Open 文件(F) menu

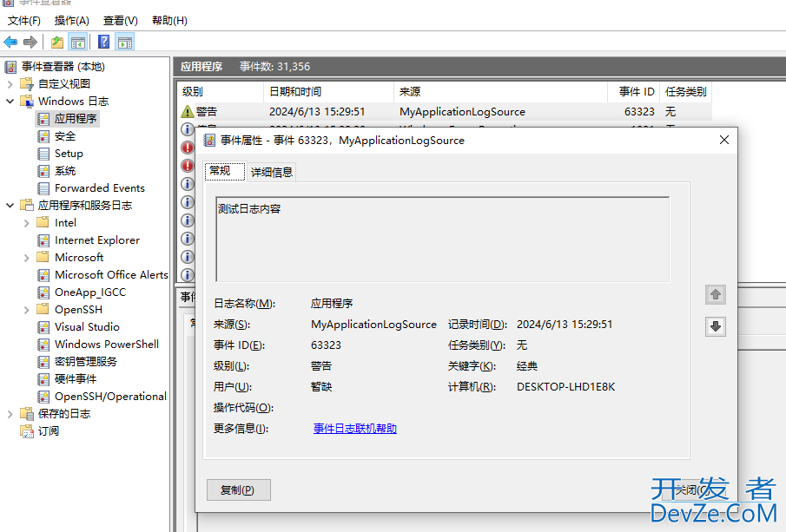coord(24,21)
